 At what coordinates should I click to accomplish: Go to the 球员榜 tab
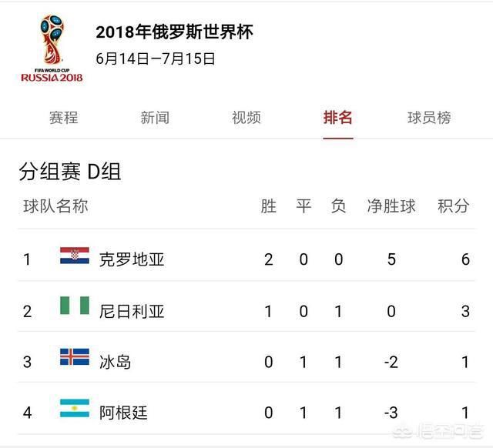coord(429,118)
